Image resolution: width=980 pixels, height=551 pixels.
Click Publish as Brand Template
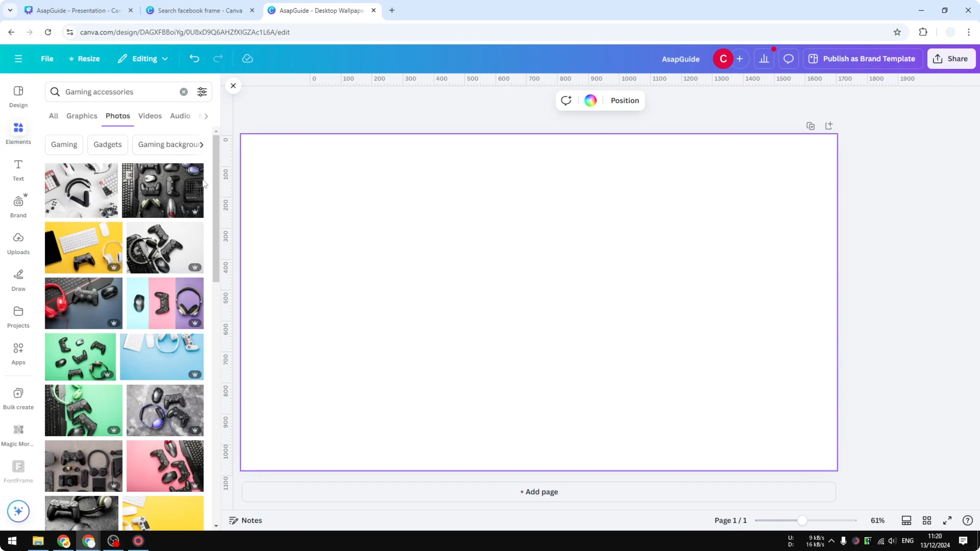pyautogui.click(x=863, y=58)
